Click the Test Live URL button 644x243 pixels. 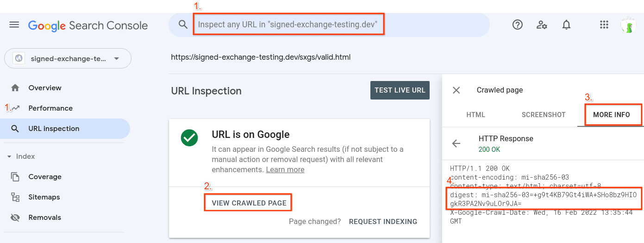tap(400, 90)
